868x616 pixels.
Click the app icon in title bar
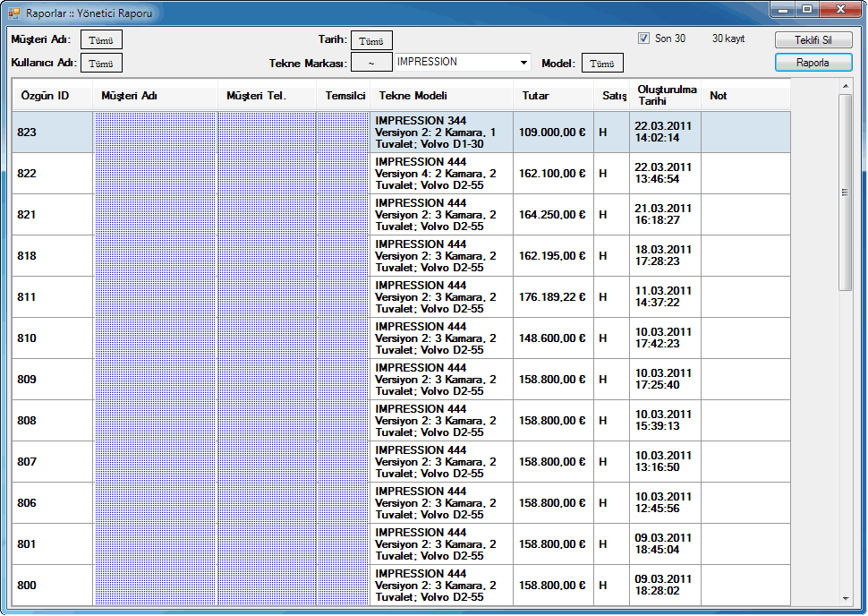(13, 13)
